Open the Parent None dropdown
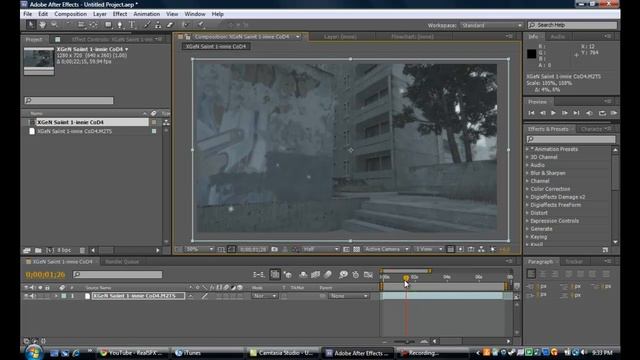 349,296
